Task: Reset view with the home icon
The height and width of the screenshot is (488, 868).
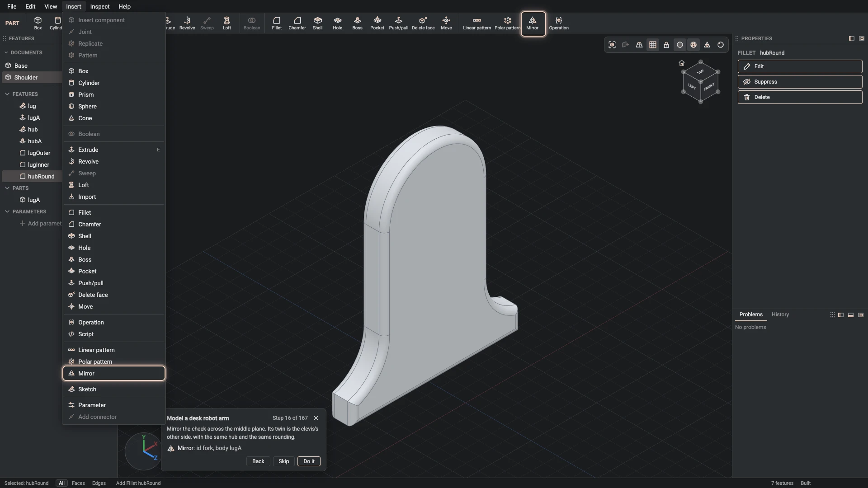Action: click(682, 63)
